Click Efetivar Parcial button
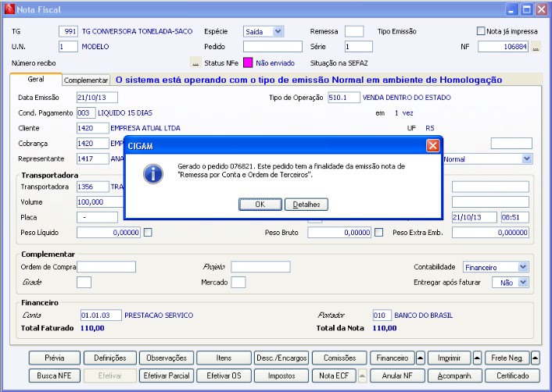 [x=167, y=376]
